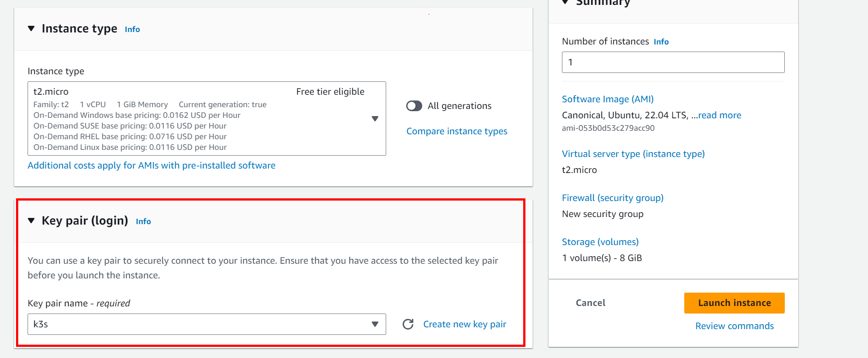Focus the Number of instances field
Screen dimensions: 868x358
673,62
